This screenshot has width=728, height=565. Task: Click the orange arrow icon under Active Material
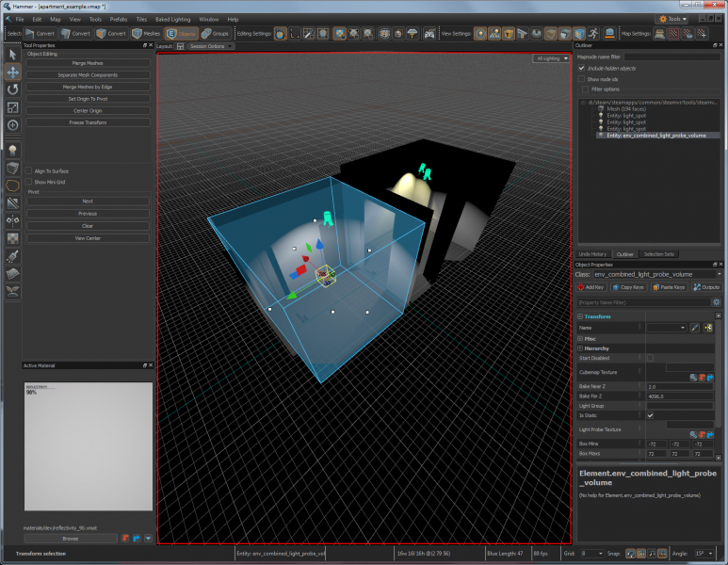coord(125,538)
